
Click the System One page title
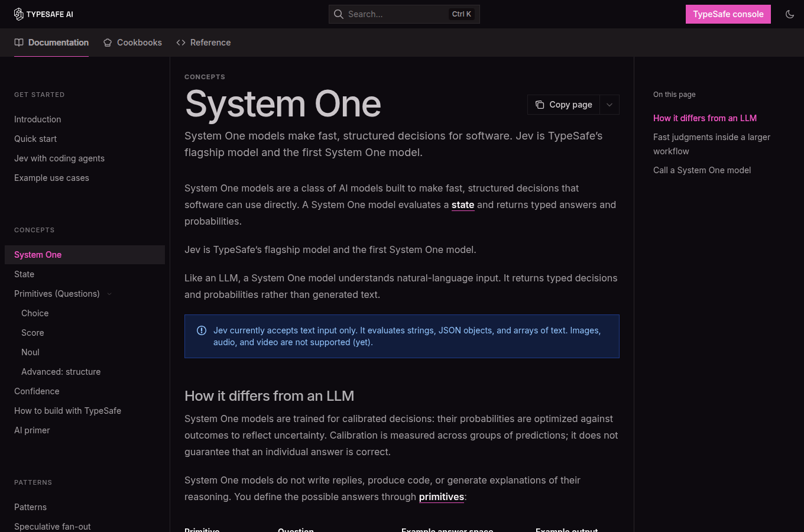283,104
